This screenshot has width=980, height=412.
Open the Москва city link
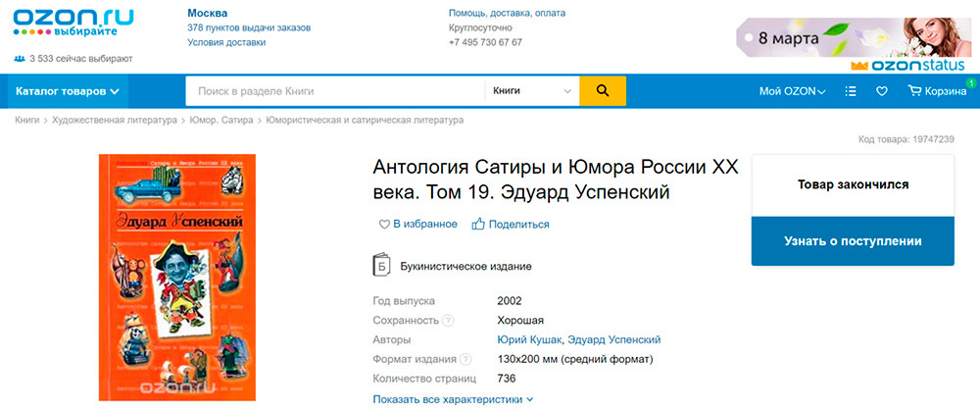click(208, 13)
